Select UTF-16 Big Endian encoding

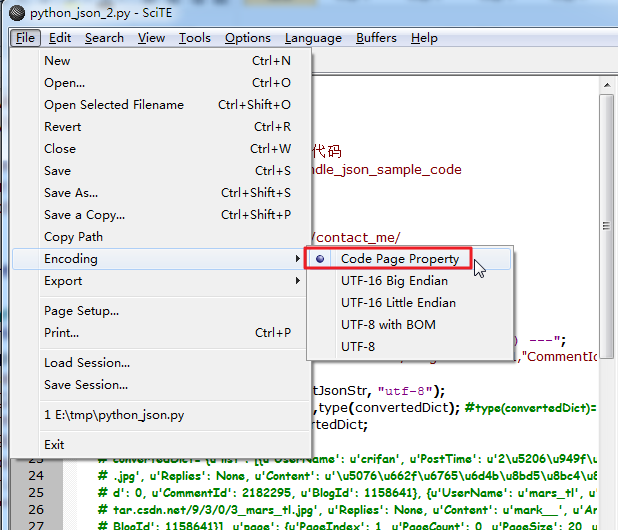[x=409, y=281]
